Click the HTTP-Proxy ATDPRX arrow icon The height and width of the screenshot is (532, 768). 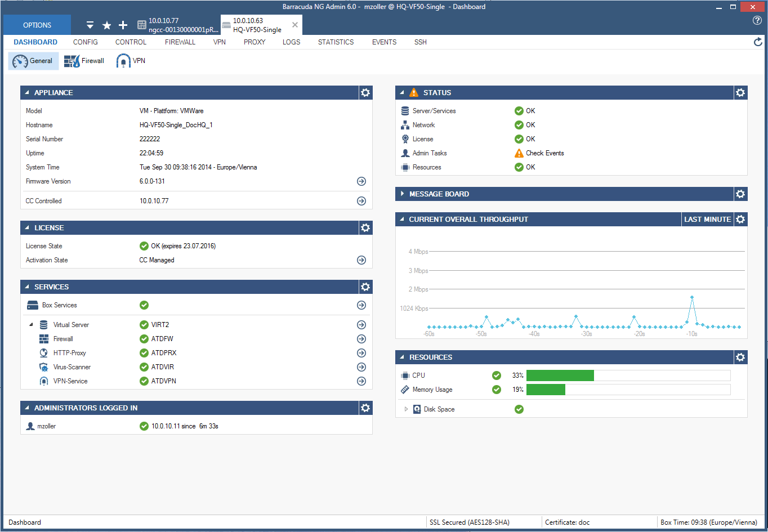361,353
